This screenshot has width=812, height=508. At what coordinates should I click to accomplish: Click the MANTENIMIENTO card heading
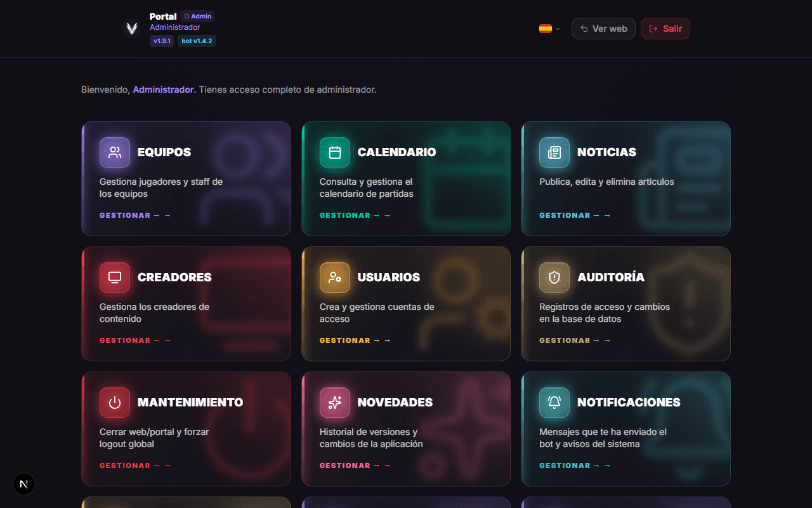(190, 403)
